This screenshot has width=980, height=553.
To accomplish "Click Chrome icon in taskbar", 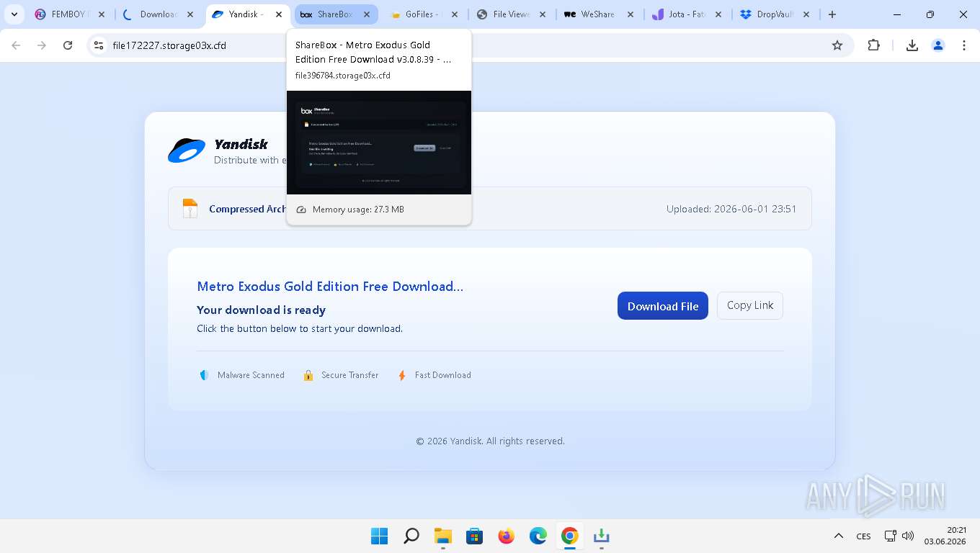I will (x=569, y=536).
